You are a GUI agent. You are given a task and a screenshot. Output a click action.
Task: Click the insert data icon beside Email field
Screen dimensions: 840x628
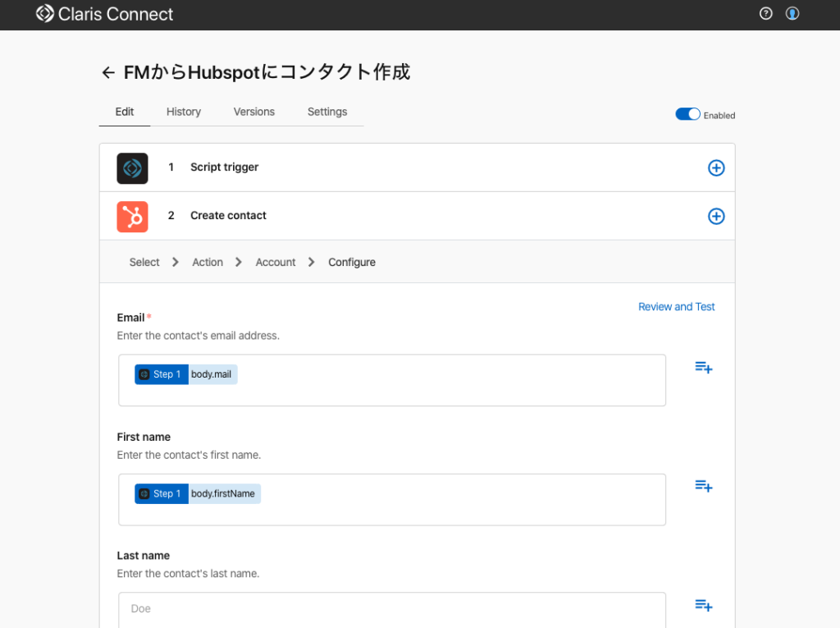703,367
